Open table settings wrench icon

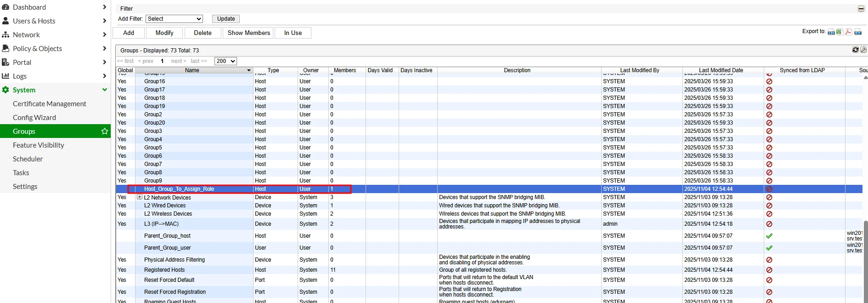pos(863,50)
